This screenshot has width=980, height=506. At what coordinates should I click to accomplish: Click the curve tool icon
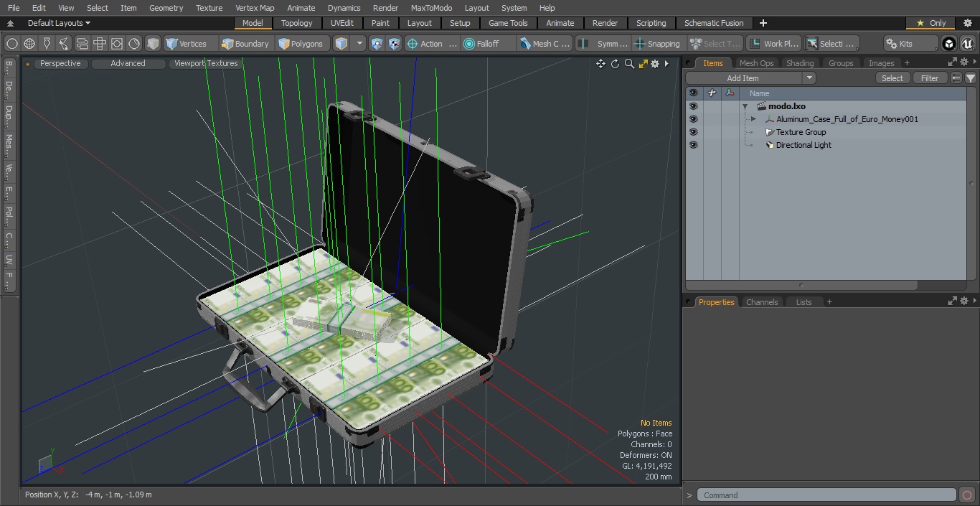[x=64, y=44]
